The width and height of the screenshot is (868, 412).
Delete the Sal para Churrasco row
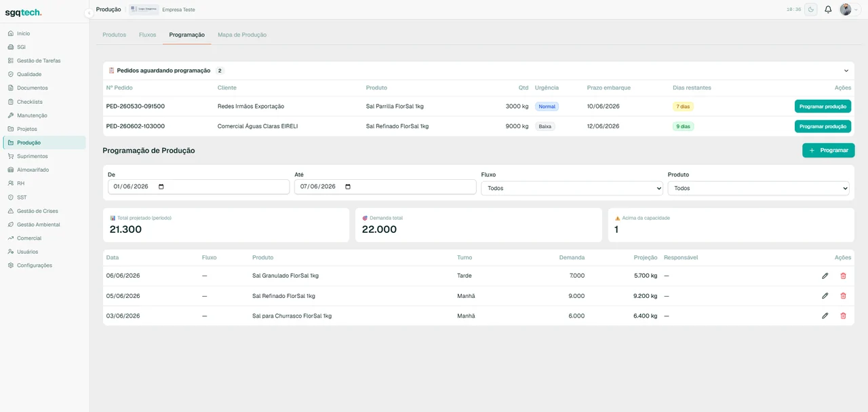click(x=843, y=316)
